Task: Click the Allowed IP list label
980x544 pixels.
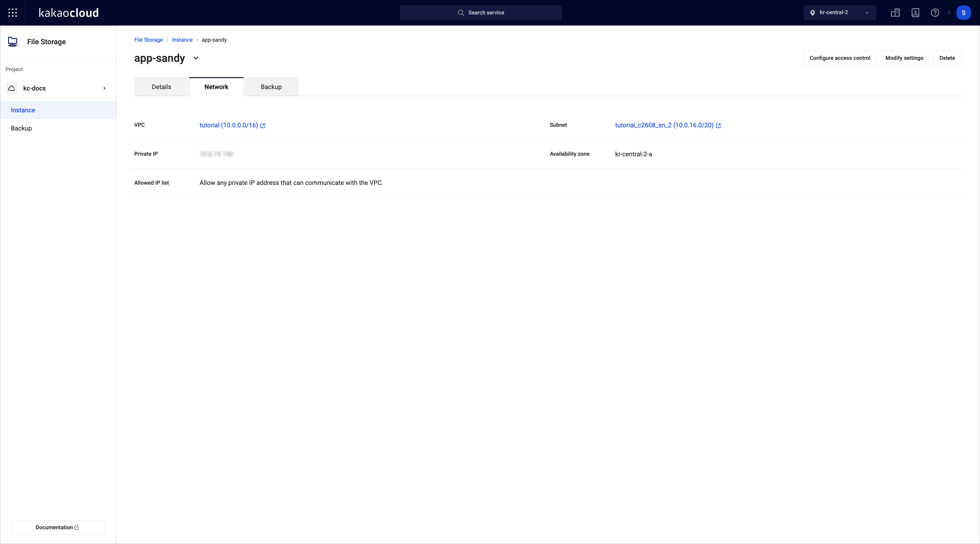Action: (x=151, y=183)
